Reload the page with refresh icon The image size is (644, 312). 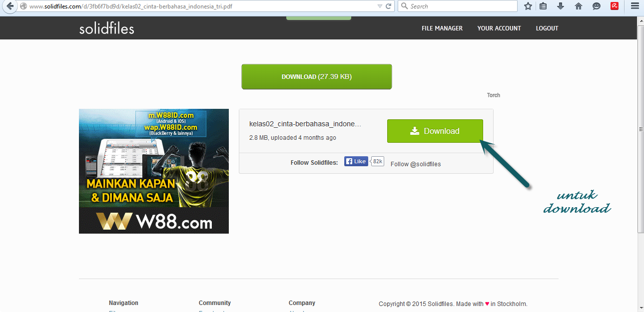[388, 6]
